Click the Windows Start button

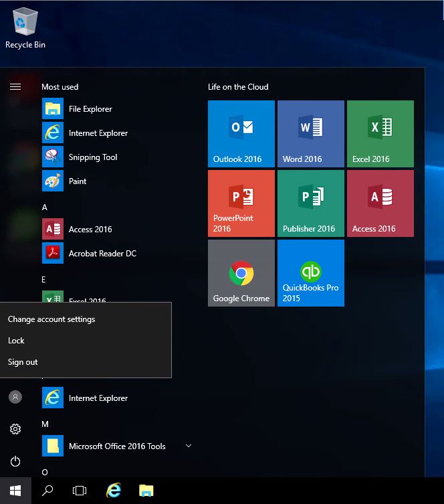pyautogui.click(x=15, y=491)
